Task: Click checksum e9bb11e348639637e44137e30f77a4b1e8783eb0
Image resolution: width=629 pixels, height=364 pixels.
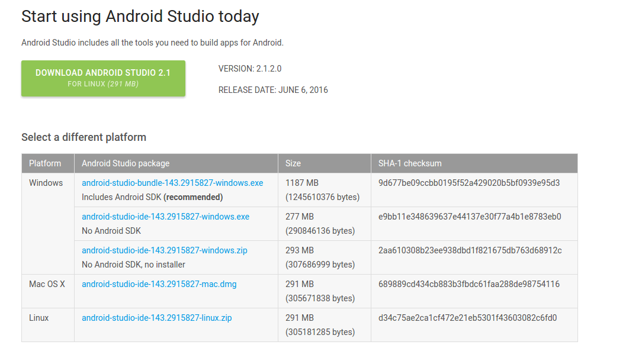Action: [470, 217]
